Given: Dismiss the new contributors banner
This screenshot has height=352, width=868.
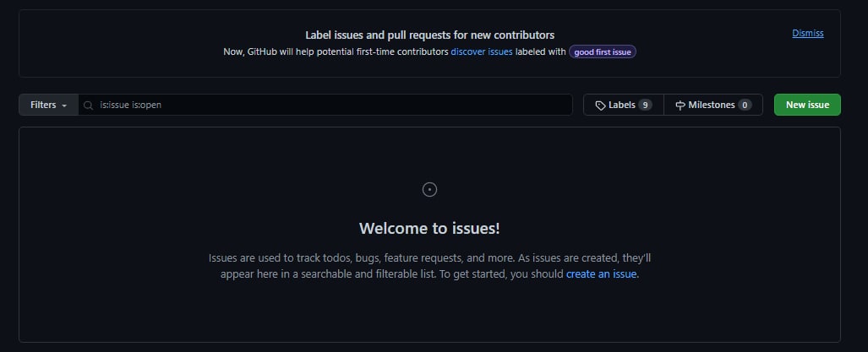Looking at the screenshot, I should [808, 33].
